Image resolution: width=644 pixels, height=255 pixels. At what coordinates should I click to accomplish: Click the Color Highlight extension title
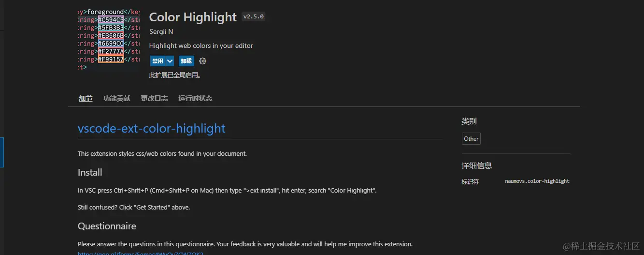coord(193,17)
